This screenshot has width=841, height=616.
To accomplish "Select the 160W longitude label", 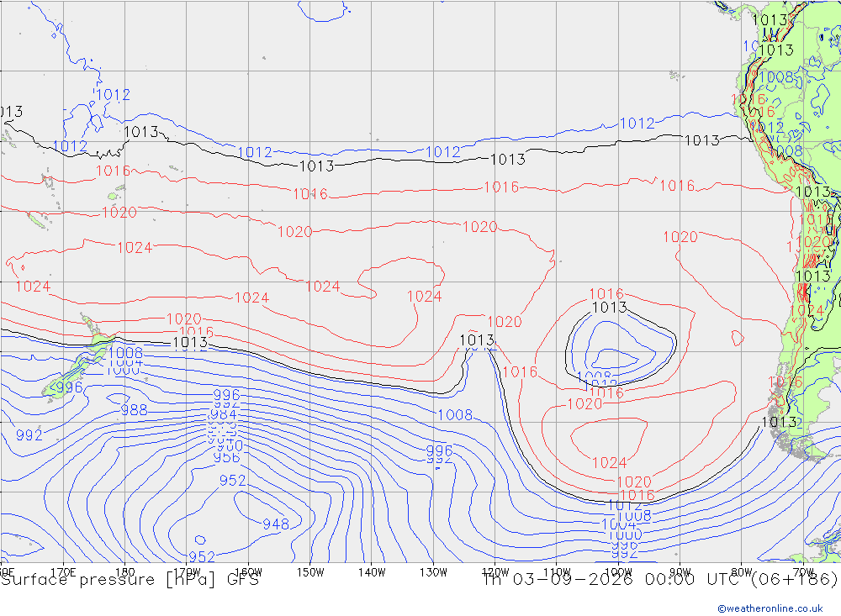I will 248,572.
